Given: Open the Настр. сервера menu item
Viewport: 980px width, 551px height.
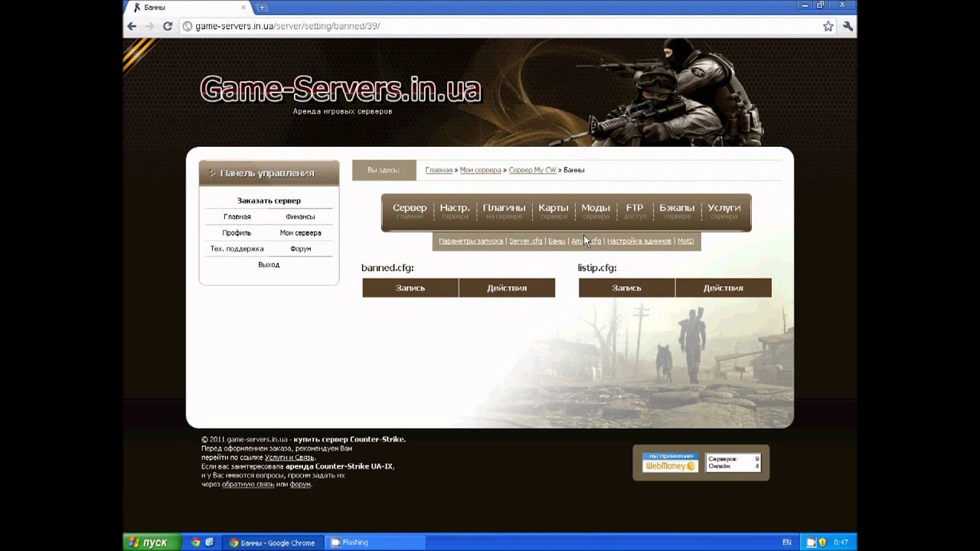Looking at the screenshot, I should point(455,211).
